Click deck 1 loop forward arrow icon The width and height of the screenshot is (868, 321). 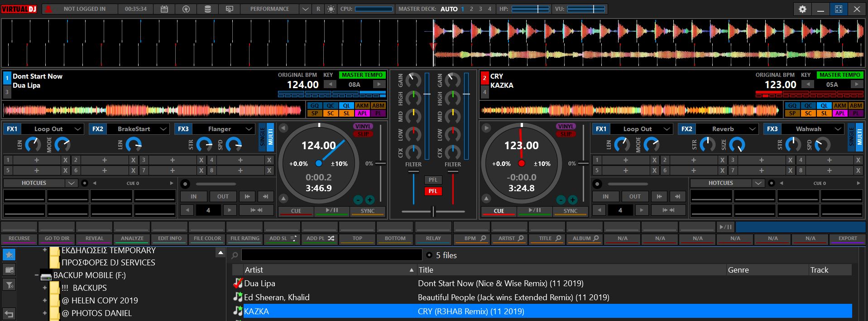[x=265, y=197]
